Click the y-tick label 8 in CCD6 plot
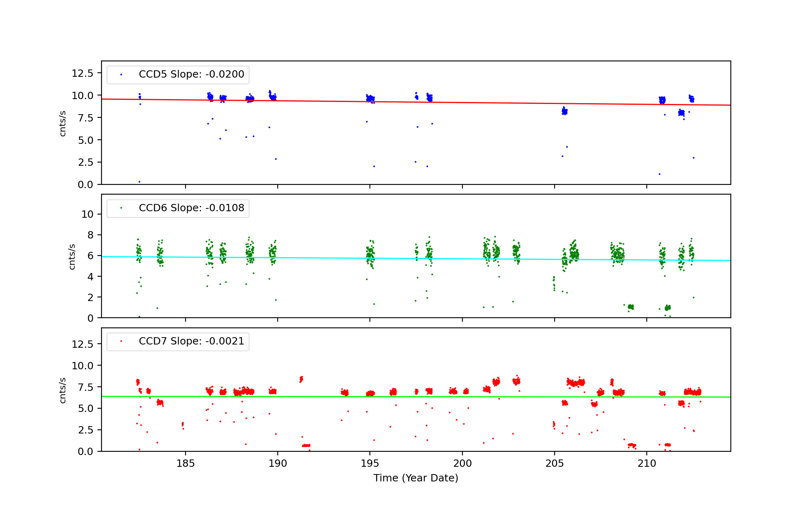Viewport: 812px width, 507px height. click(x=90, y=235)
